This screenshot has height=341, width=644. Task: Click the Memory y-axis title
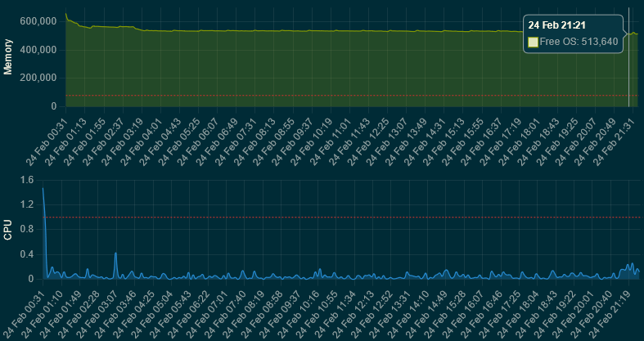pyautogui.click(x=8, y=59)
